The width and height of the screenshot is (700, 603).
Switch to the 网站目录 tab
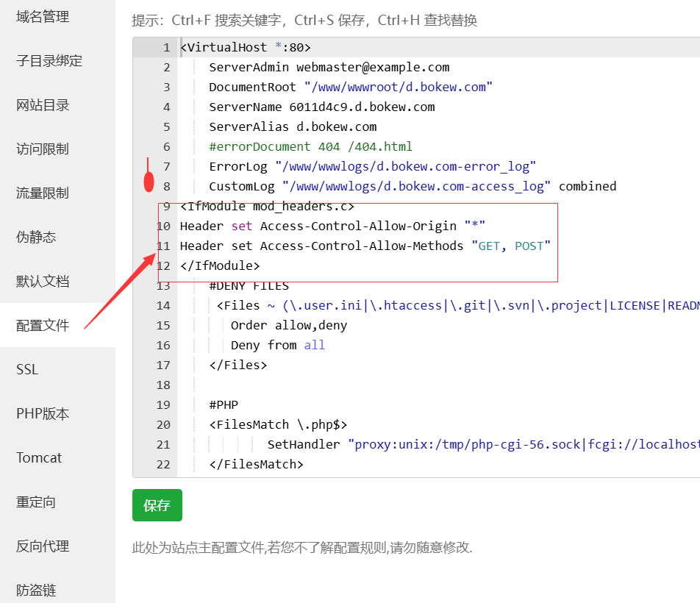coord(43,105)
